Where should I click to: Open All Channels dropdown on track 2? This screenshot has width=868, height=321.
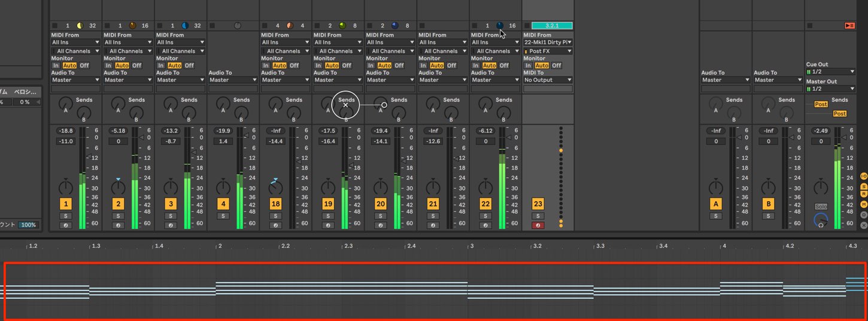(x=128, y=51)
